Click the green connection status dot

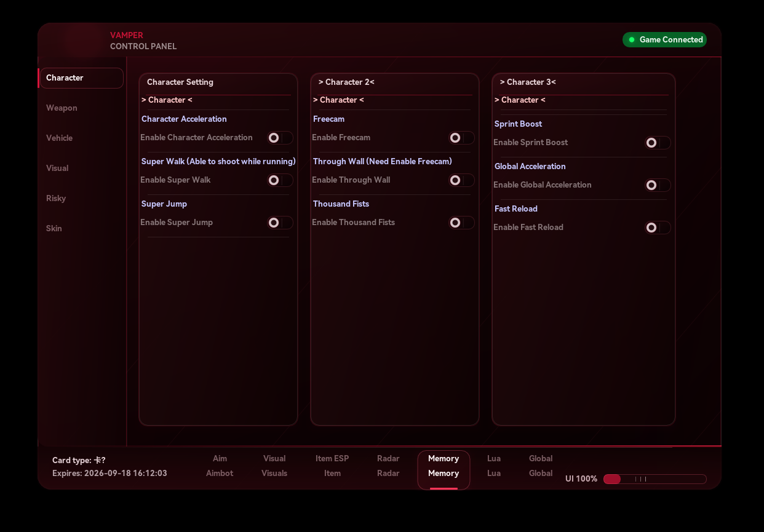(x=632, y=40)
